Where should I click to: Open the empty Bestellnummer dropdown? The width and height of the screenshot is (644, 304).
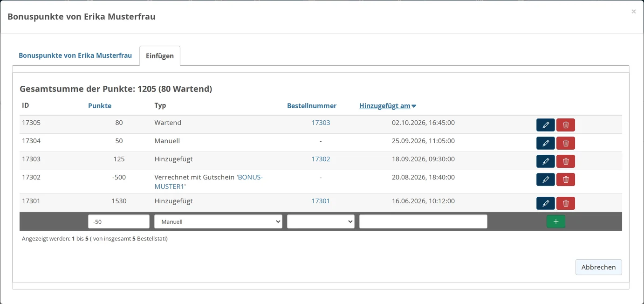321,221
